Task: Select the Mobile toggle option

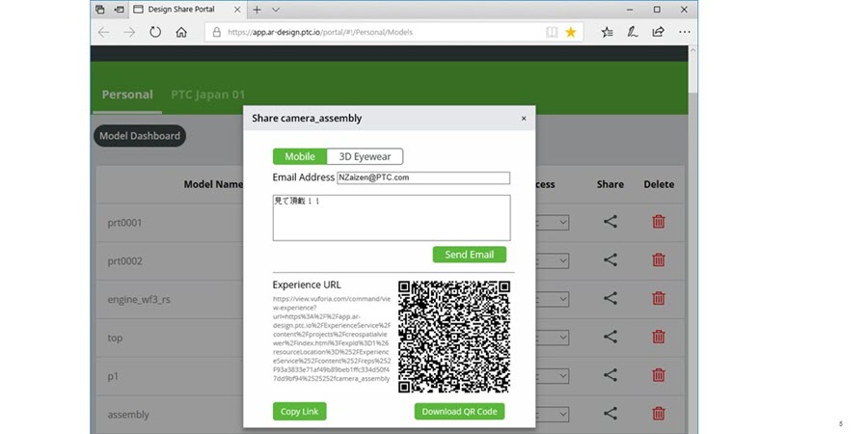Action: (x=300, y=156)
